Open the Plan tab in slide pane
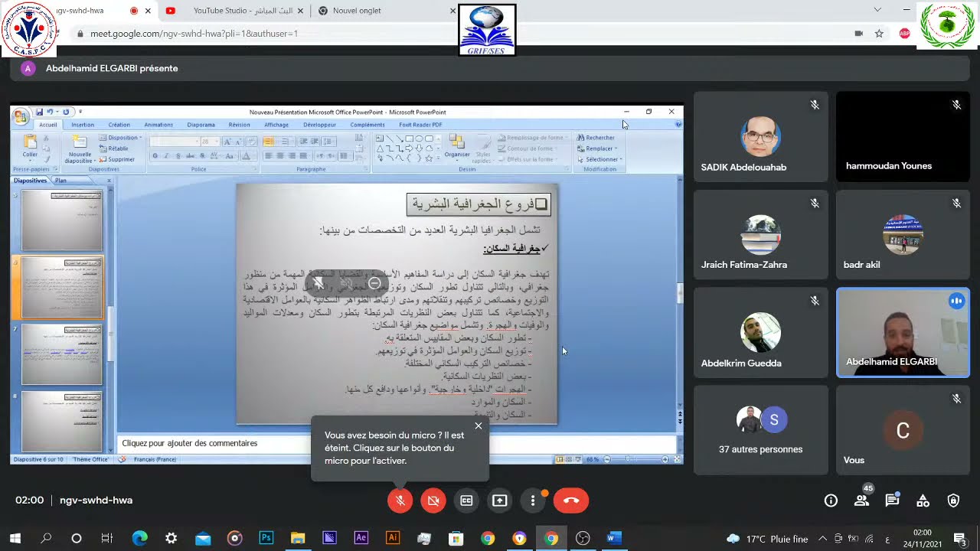Viewport: 980px width, 551px height. (x=60, y=181)
